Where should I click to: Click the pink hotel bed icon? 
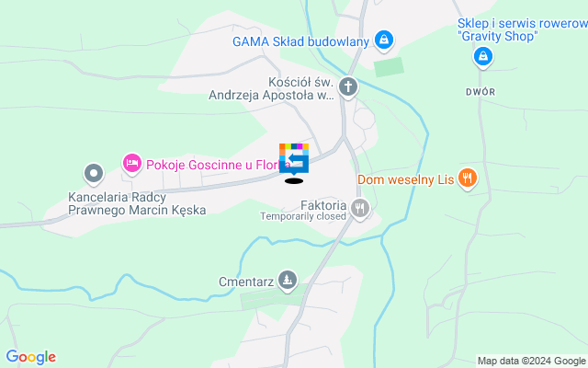(132, 164)
